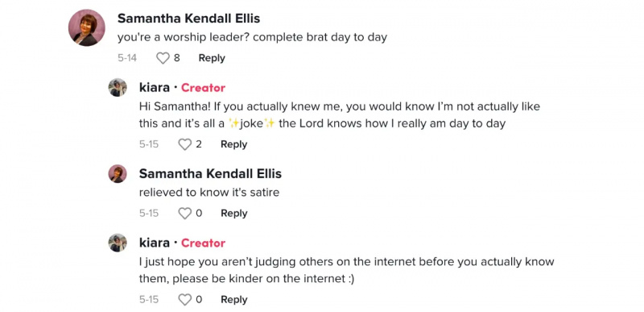The width and height of the screenshot is (644, 312).
Task: Reply to kiara's 'Hi Samantha!' comment
Action: (233, 144)
